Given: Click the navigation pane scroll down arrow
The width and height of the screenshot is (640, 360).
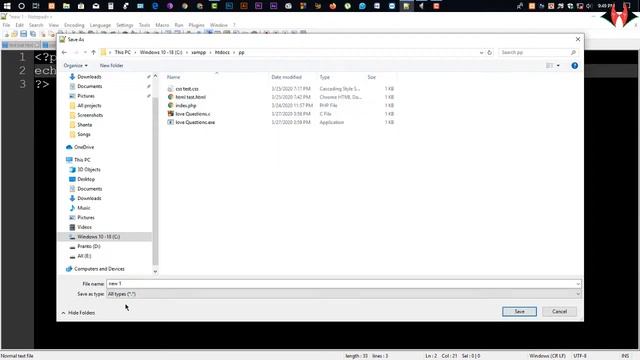Looking at the screenshot, I should [155, 272].
